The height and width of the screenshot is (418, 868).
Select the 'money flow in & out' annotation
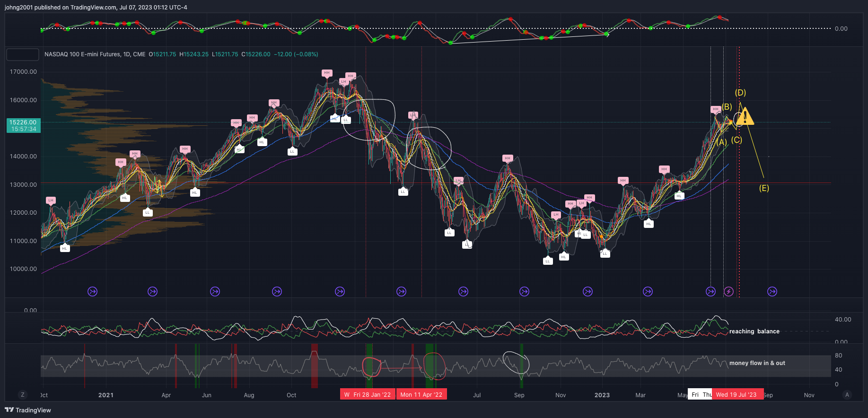pos(757,363)
